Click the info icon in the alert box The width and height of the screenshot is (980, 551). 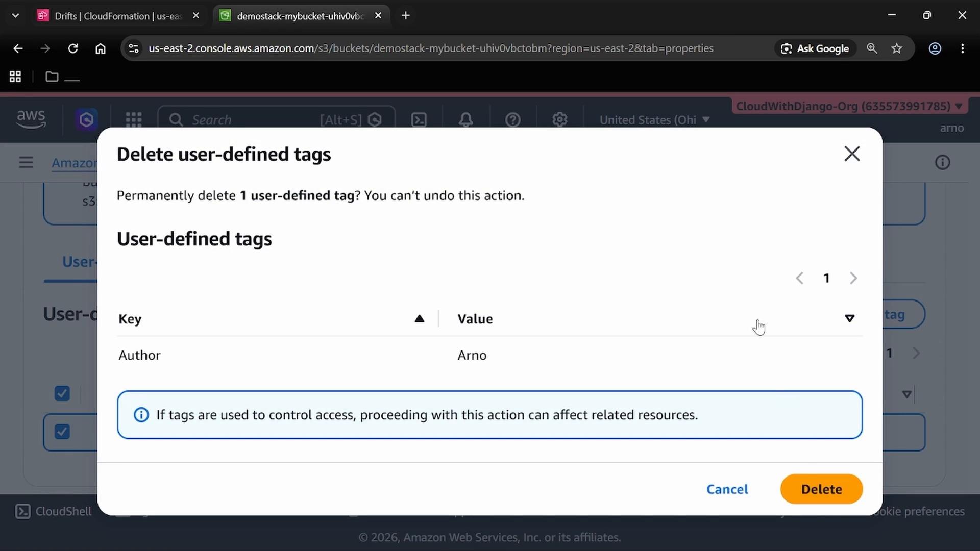click(x=141, y=415)
